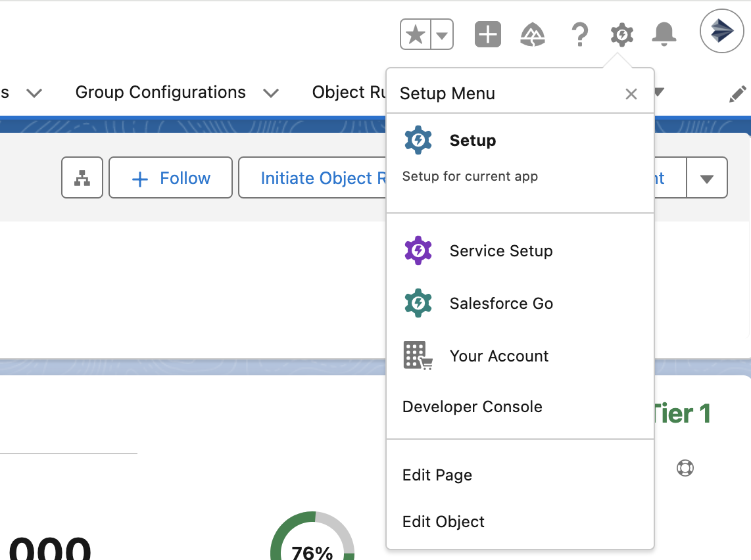Click the teal Salesforce Go gear icon
Image resolution: width=751 pixels, height=560 pixels.
418,303
